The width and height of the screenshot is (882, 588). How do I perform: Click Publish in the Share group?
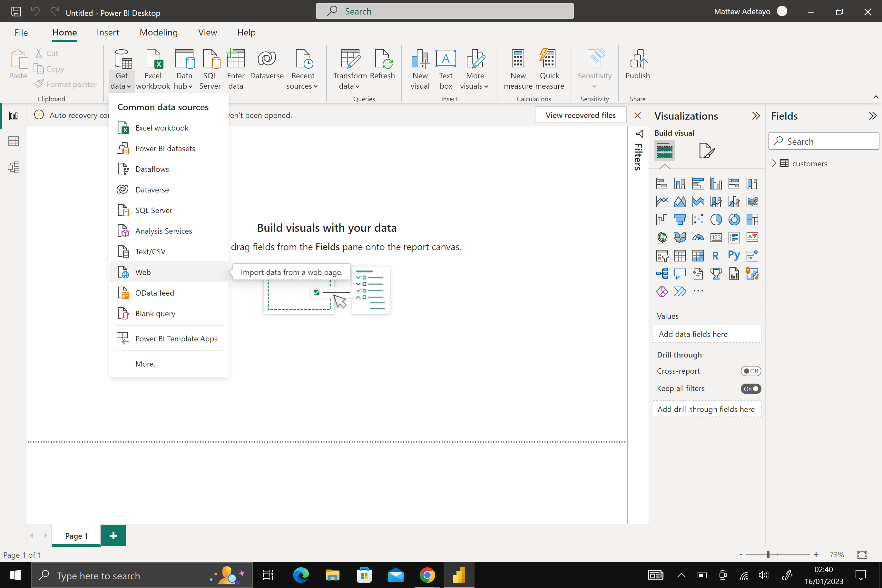pyautogui.click(x=638, y=64)
